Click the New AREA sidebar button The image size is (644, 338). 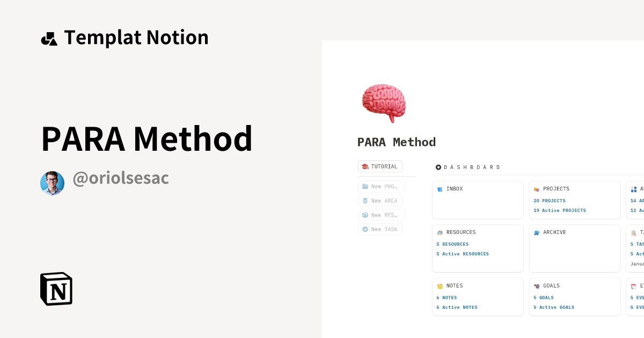click(x=380, y=201)
